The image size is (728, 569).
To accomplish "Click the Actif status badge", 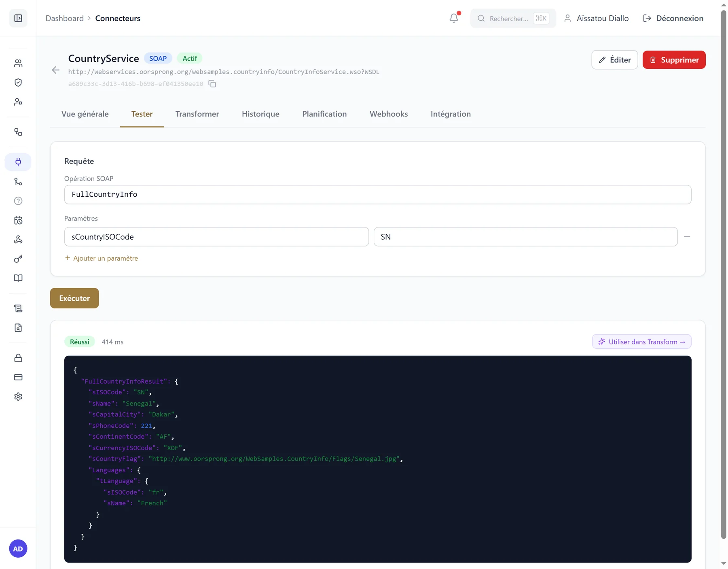I will tap(190, 58).
